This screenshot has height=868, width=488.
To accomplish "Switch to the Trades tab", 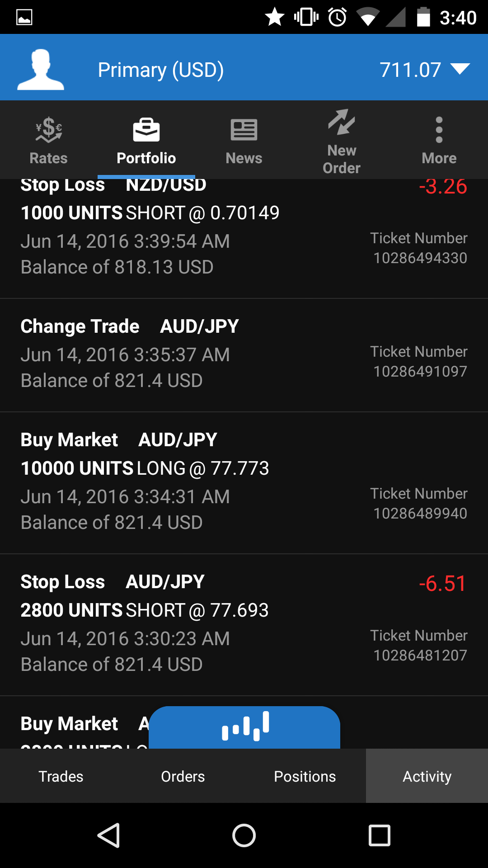I will pos(61,776).
